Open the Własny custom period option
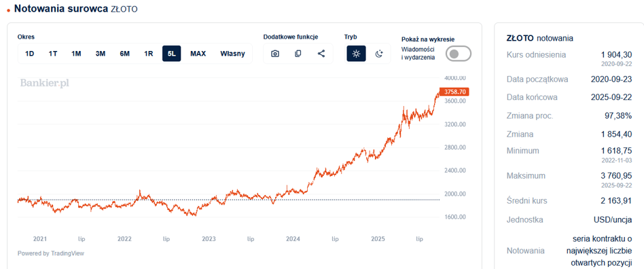This screenshot has height=269, width=644. click(x=232, y=54)
